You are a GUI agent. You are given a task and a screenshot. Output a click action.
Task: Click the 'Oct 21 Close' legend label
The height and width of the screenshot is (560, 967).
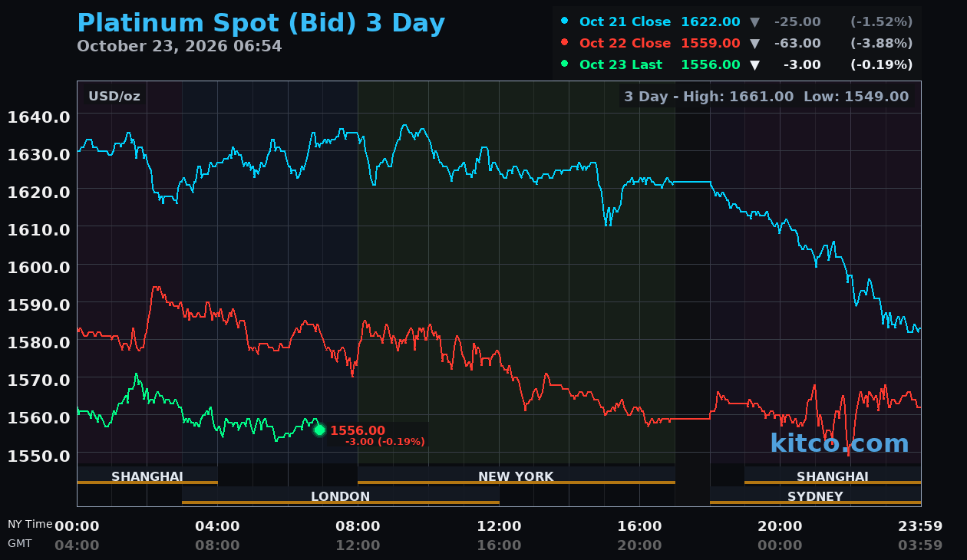pos(625,21)
